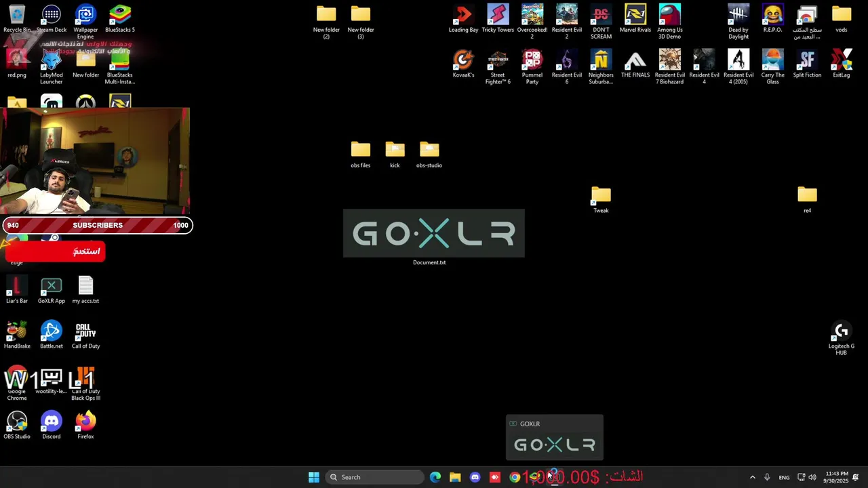Click the microphone tray icon

[767, 477]
